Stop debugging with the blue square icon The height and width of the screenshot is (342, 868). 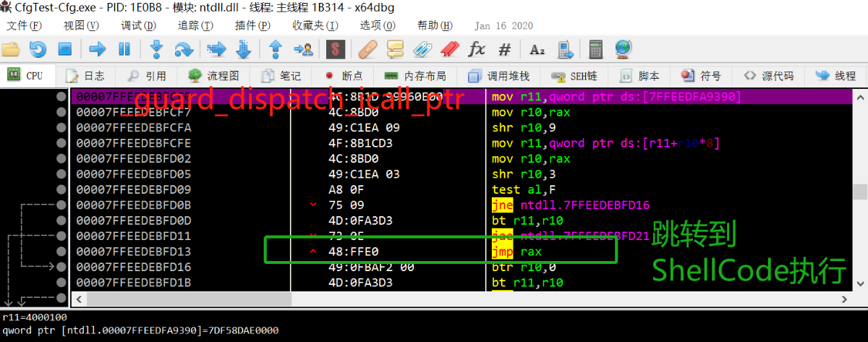pos(65,49)
